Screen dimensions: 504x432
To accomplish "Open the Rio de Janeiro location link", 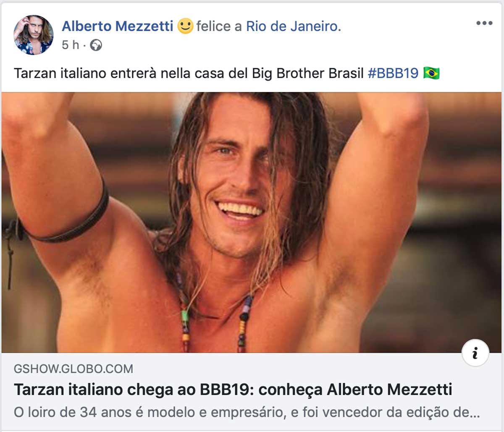I will (x=292, y=26).
